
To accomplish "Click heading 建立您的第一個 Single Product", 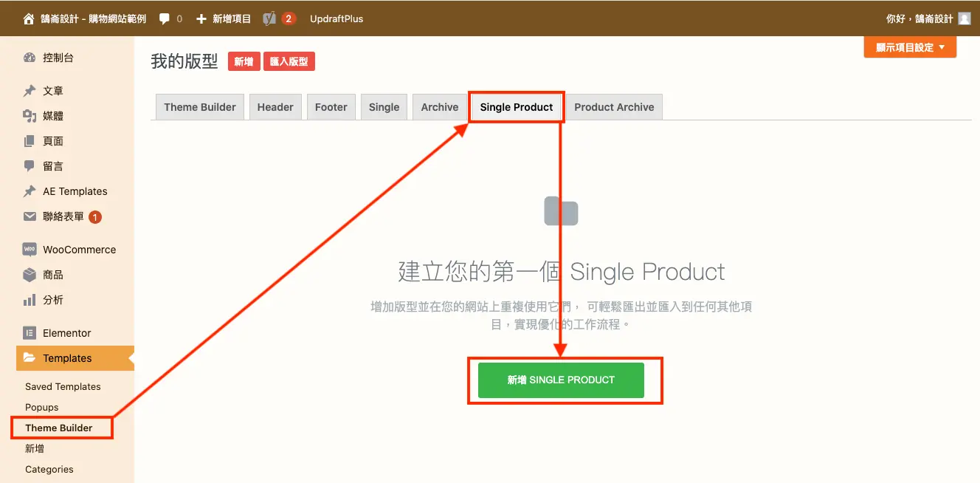I will pyautogui.click(x=562, y=272).
